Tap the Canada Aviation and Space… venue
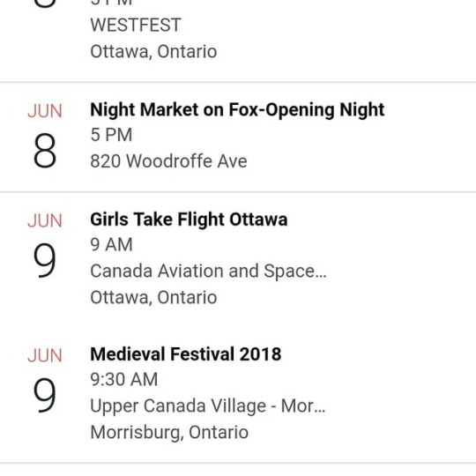This screenshot has height=476, width=476. tap(208, 271)
